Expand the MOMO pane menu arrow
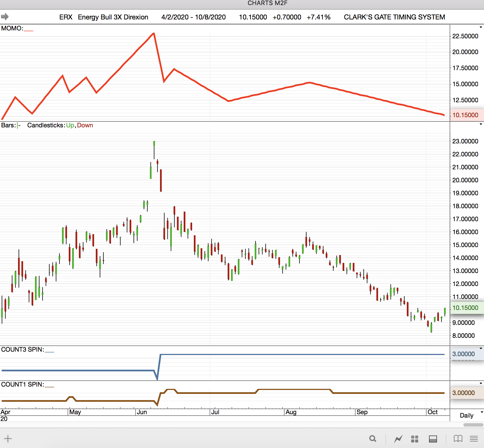 [x=481, y=27]
